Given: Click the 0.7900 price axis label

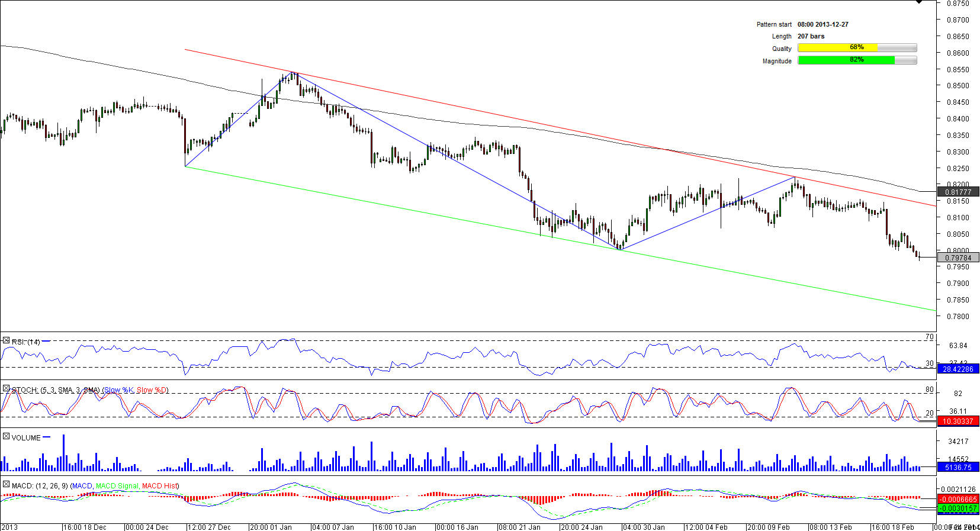Looking at the screenshot, I should tap(958, 283).
